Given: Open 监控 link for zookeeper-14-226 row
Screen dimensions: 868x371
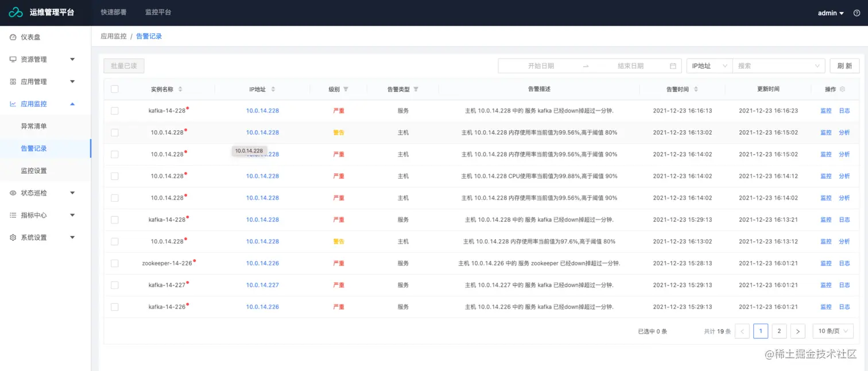Looking at the screenshot, I should tap(826, 264).
